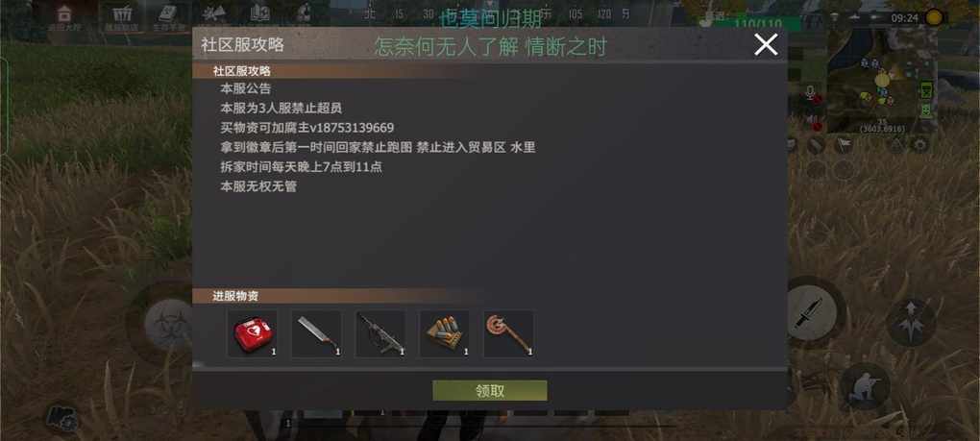Screen dimensions: 980x441
Task: Select the spiral club weapon item
Action: 509,334
